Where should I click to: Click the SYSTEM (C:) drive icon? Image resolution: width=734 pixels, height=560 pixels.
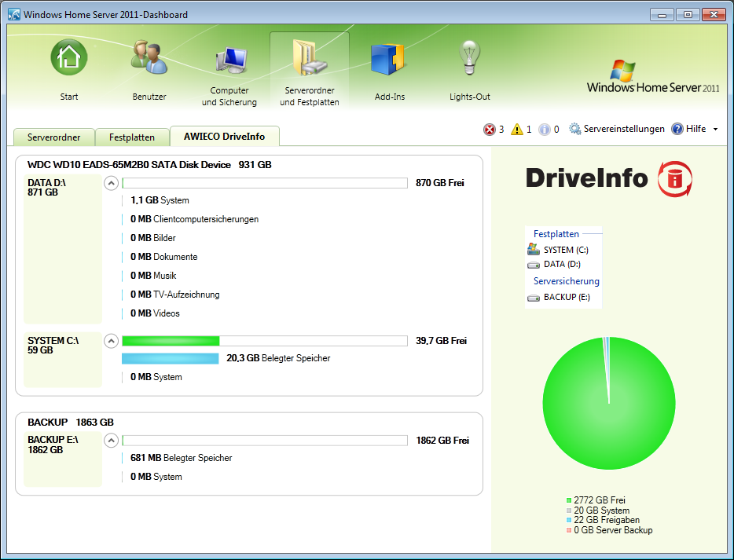533,249
